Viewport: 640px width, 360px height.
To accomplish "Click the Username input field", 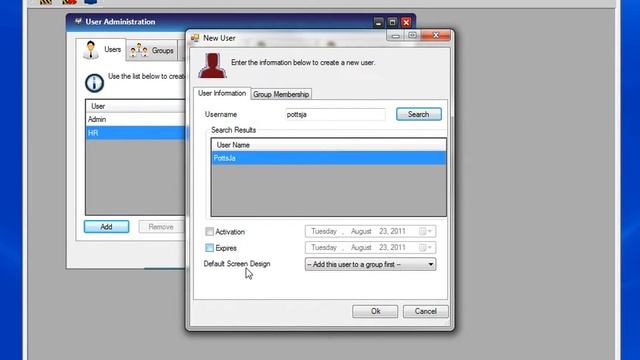I will [x=335, y=114].
